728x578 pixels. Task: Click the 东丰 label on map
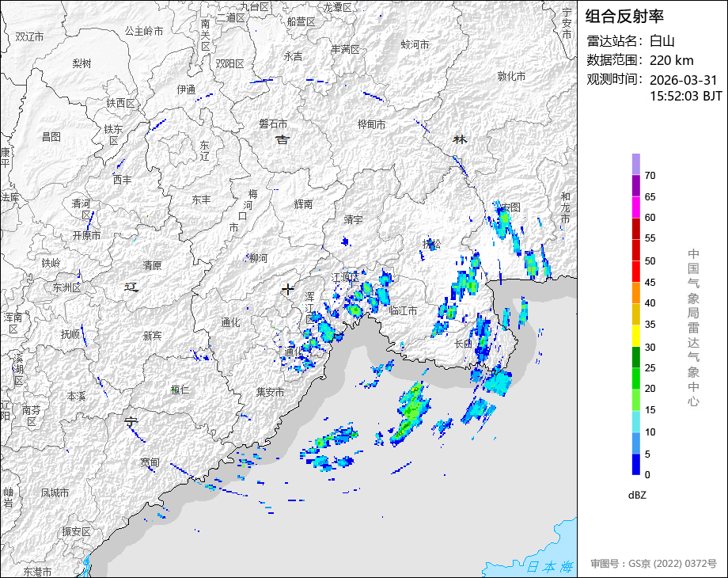tap(201, 200)
